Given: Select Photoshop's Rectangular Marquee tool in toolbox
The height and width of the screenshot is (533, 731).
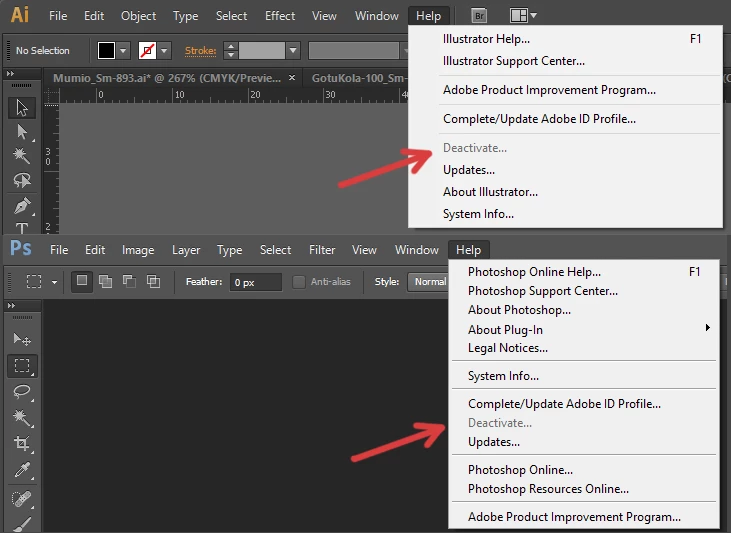Looking at the screenshot, I should 22,365.
